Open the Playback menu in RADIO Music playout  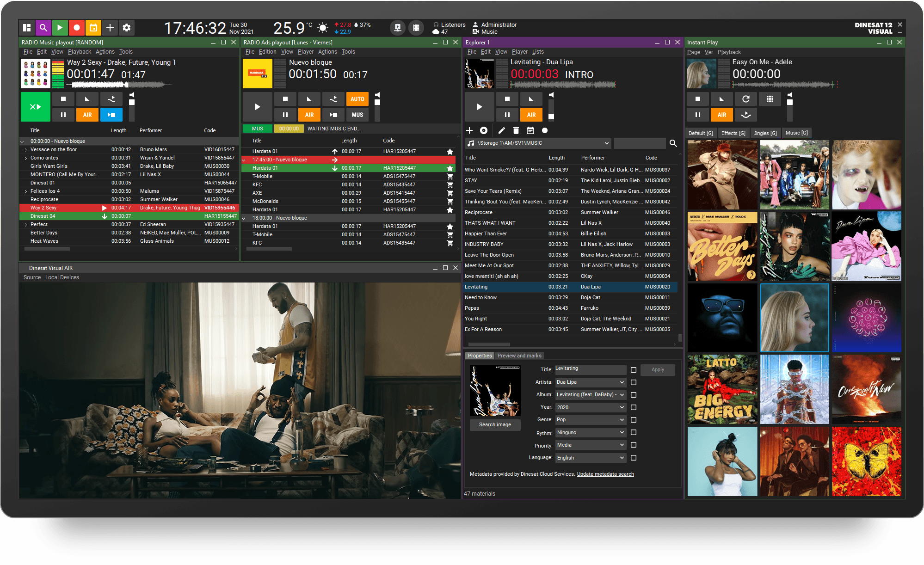79,52
